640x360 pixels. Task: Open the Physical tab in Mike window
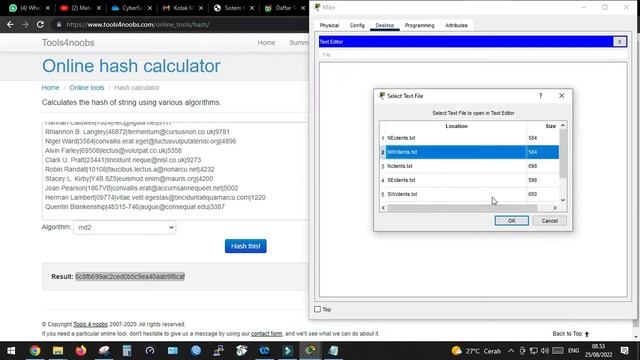(x=329, y=25)
